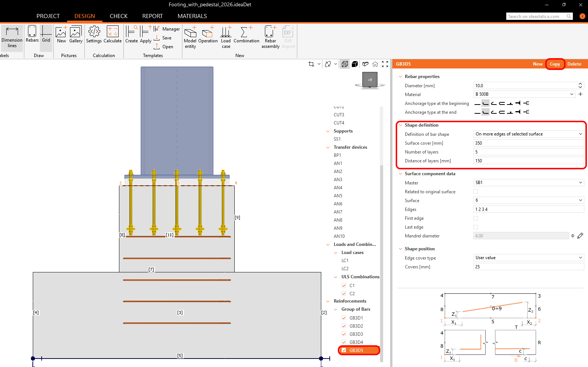Enable Related to original surface checkbox
The image size is (588, 367).
coord(476,192)
